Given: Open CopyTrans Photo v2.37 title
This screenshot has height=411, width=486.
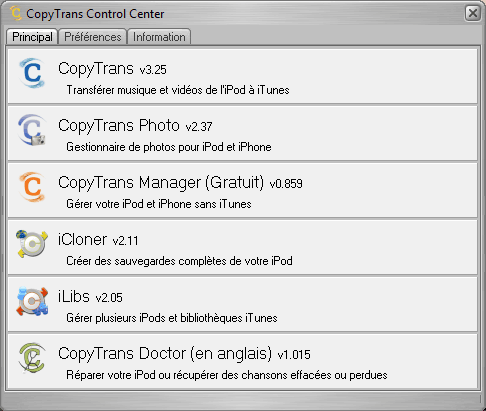Looking at the screenshot, I should click(x=135, y=126).
